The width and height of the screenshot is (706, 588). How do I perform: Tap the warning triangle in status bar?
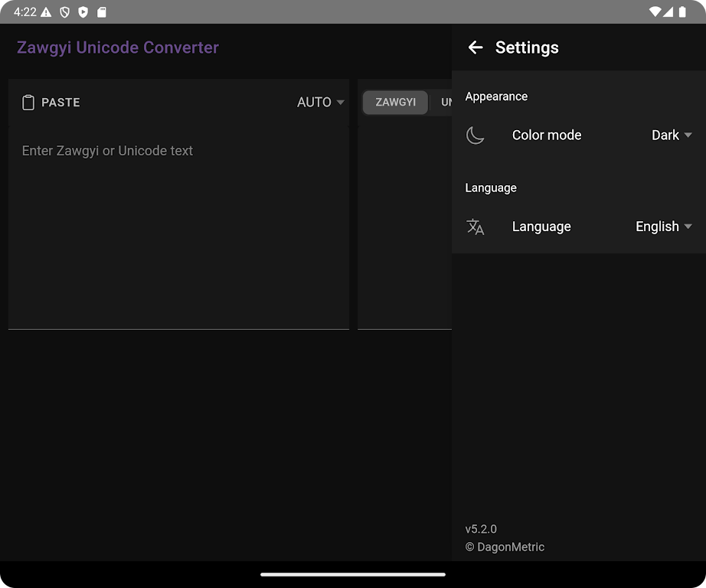[x=46, y=11]
